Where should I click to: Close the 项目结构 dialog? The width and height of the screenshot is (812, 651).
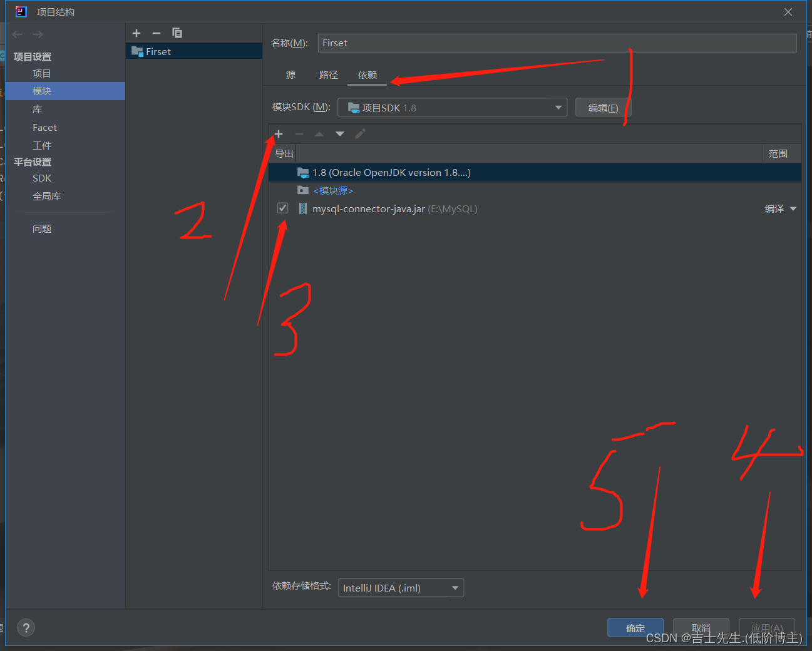pyautogui.click(x=788, y=12)
